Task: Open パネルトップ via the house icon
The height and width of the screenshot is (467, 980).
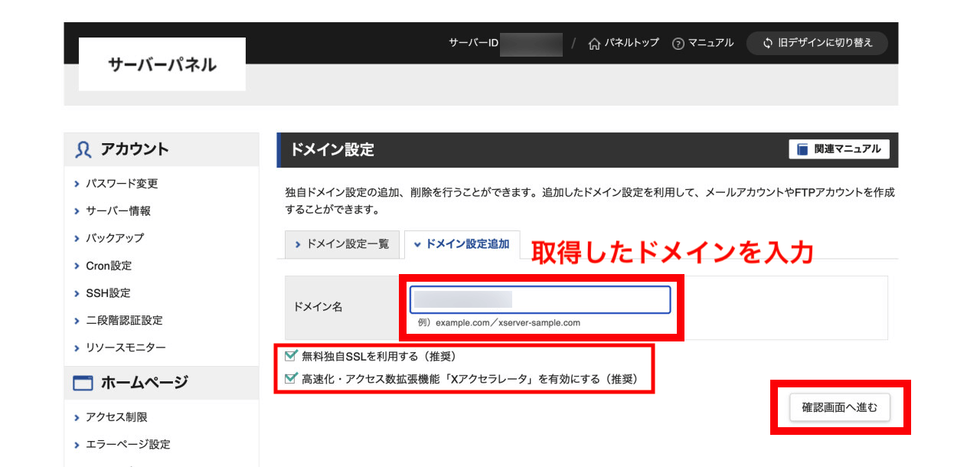Action: (593, 44)
